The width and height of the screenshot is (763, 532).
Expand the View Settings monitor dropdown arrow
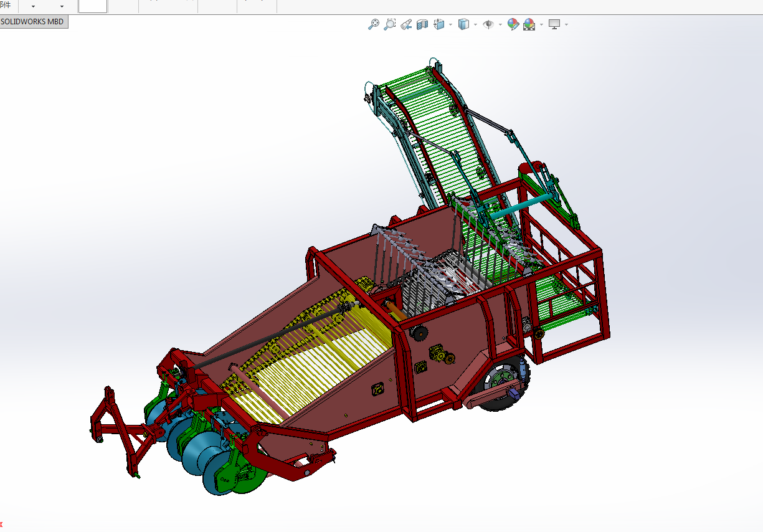(x=566, y=25)
